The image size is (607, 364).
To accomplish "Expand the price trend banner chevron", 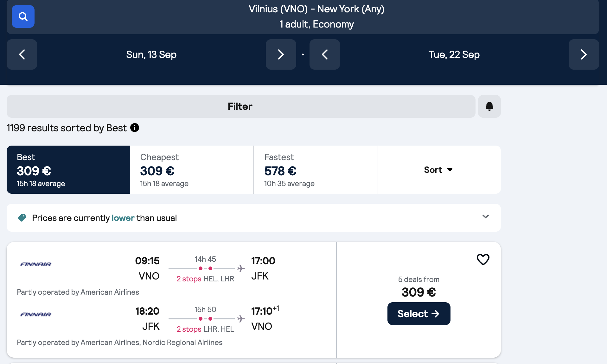I will tap(485, 217).
